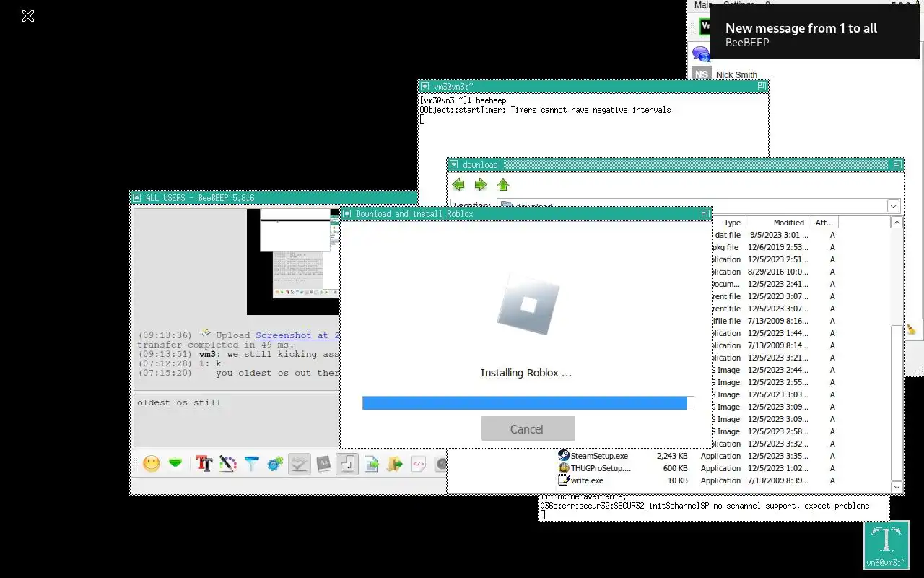Open window menu of Roblox installer title bar
The image size is (924, 578).
(347, 214)
